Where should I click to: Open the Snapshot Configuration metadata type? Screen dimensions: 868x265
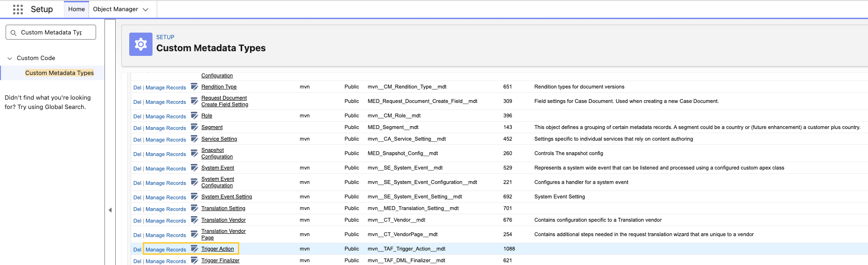coord(217,154)
